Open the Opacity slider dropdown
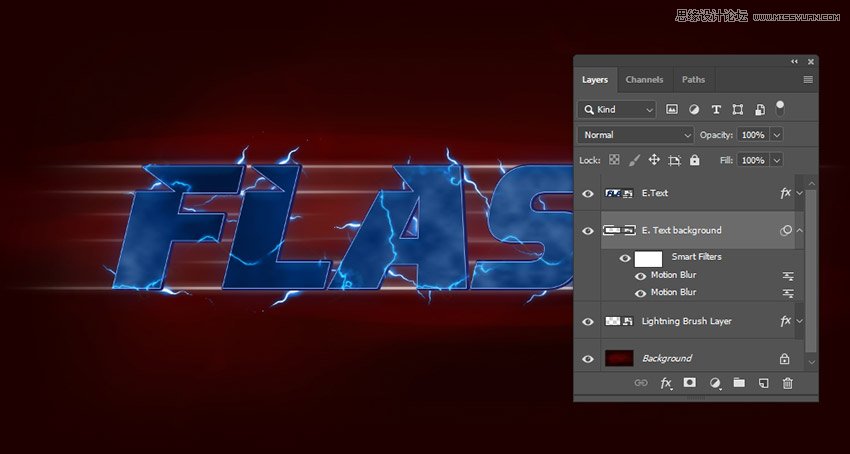The height and width of the screenshot is (454, 850). [777, 135]
